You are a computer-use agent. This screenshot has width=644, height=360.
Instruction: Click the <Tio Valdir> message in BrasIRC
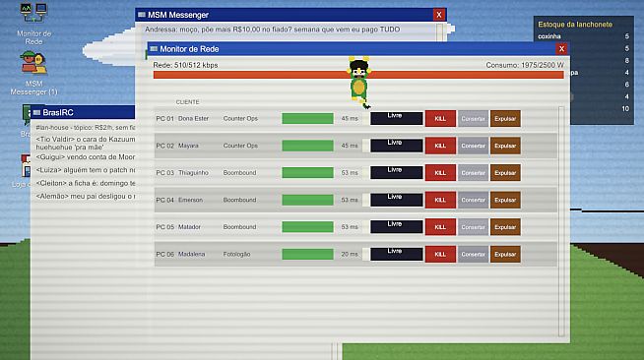point(86,143)
